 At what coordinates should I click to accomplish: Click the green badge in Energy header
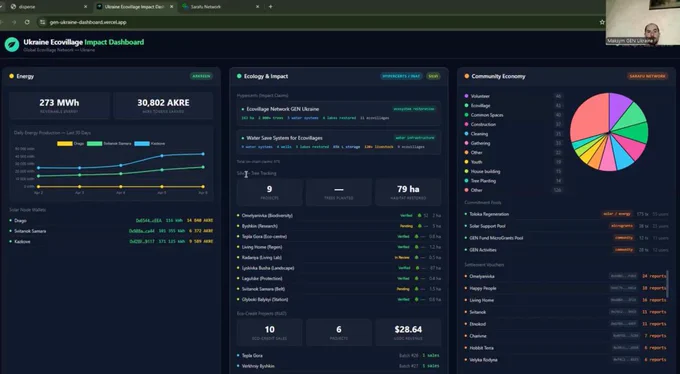tap(201, 76)
